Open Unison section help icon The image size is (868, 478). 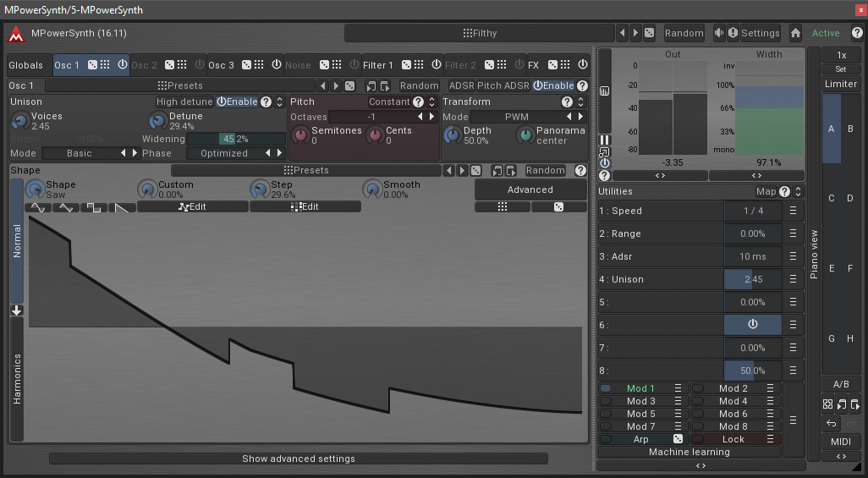click(x=266, y=102)
